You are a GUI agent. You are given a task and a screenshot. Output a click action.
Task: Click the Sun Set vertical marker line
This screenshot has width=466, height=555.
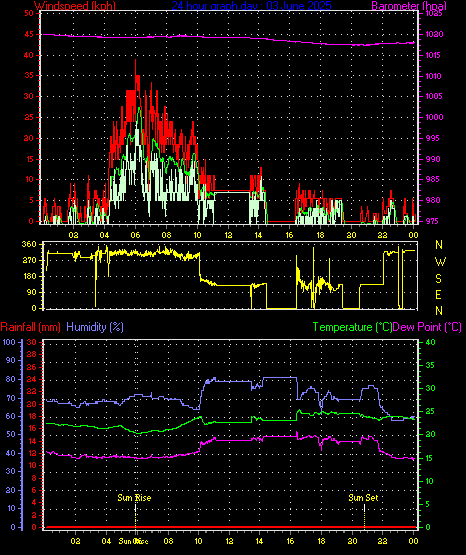[364, 516]
